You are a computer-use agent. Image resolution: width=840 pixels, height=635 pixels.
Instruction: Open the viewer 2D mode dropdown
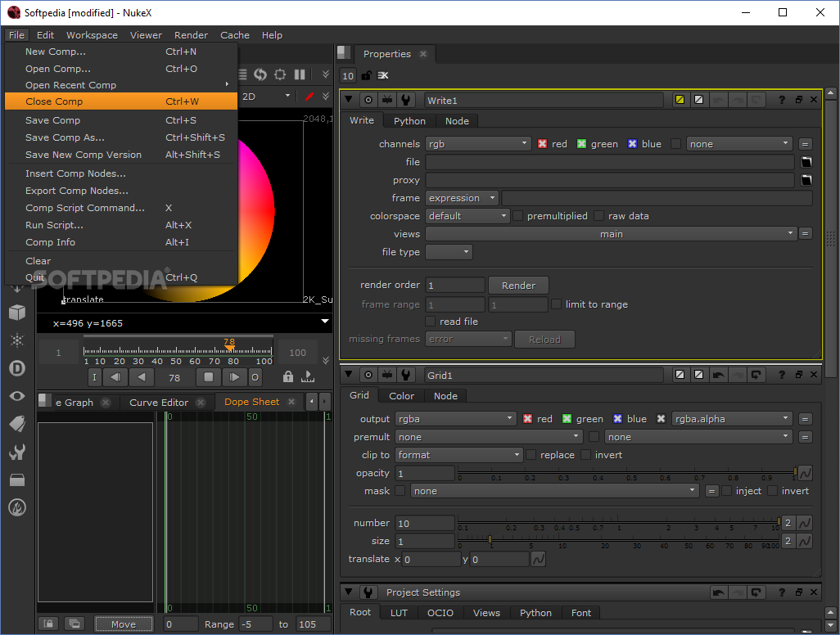point(266,97)
